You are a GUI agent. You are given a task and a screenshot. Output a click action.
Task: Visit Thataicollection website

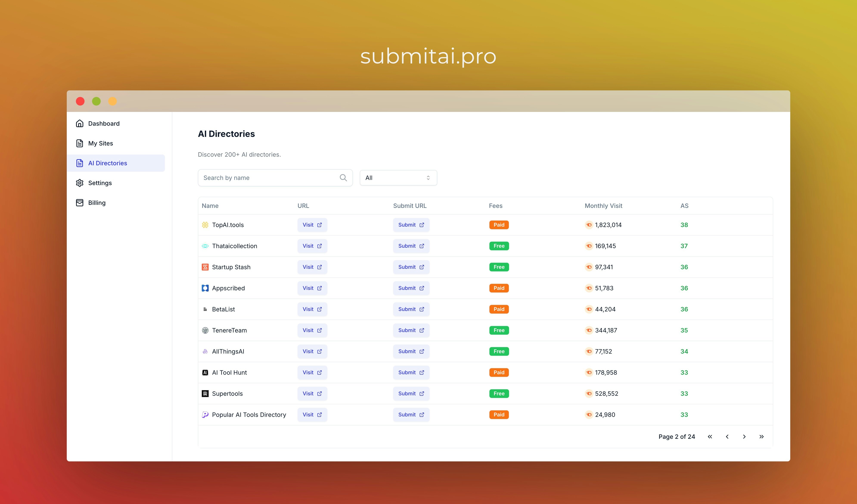312,246
